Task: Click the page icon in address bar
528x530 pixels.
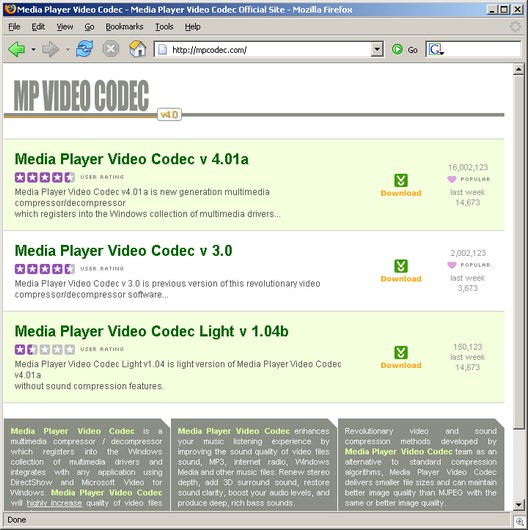Action: pyautogui.click(x=163, y=50)
